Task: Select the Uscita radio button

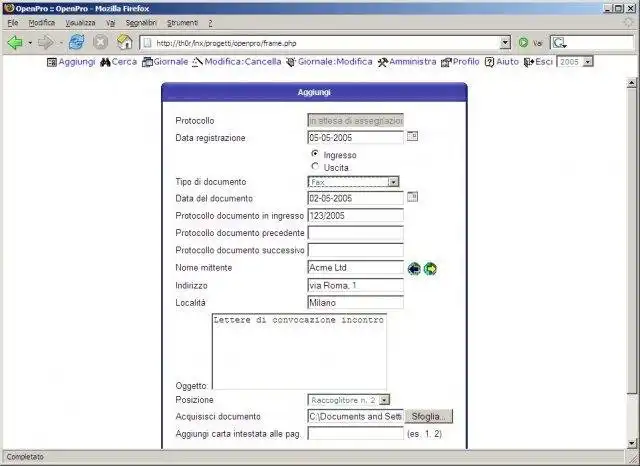Action: (315, 166)
